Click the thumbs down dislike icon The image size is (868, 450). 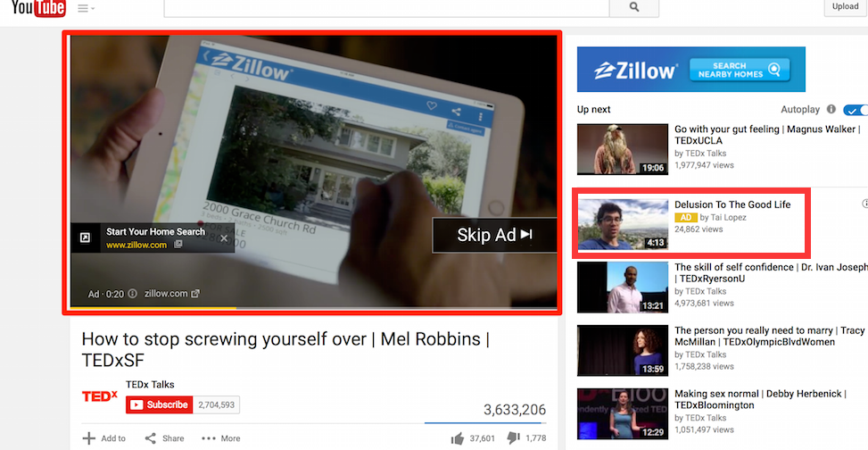coord(513,438)
